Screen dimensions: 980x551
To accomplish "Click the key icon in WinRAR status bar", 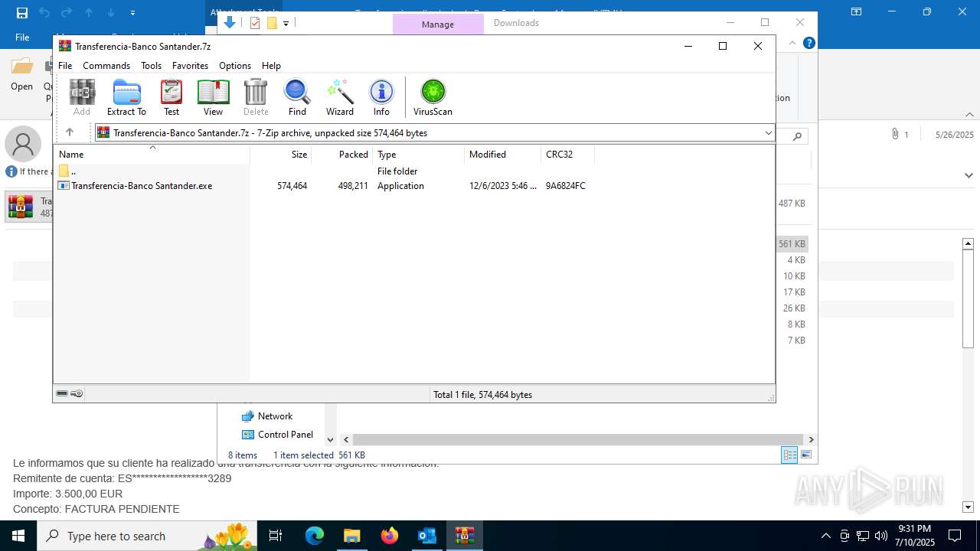I will pos(77,393).
